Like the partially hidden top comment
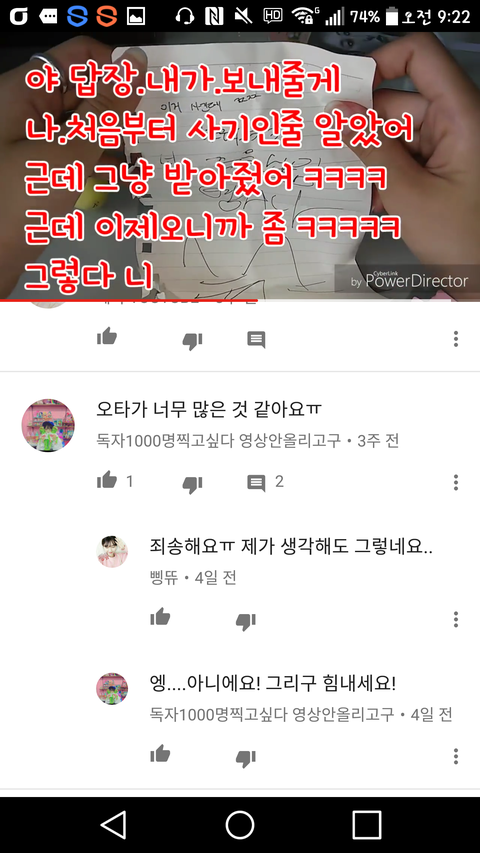Image resolution: width=480 pixels, height=853 pixels. (x=107, y=338)
